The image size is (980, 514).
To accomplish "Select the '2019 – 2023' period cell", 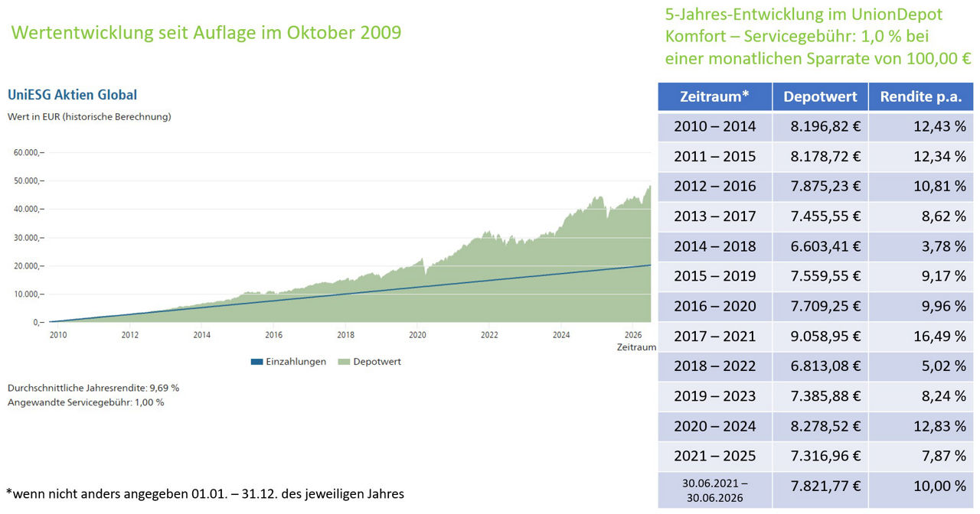I will (x=714, y=395).
